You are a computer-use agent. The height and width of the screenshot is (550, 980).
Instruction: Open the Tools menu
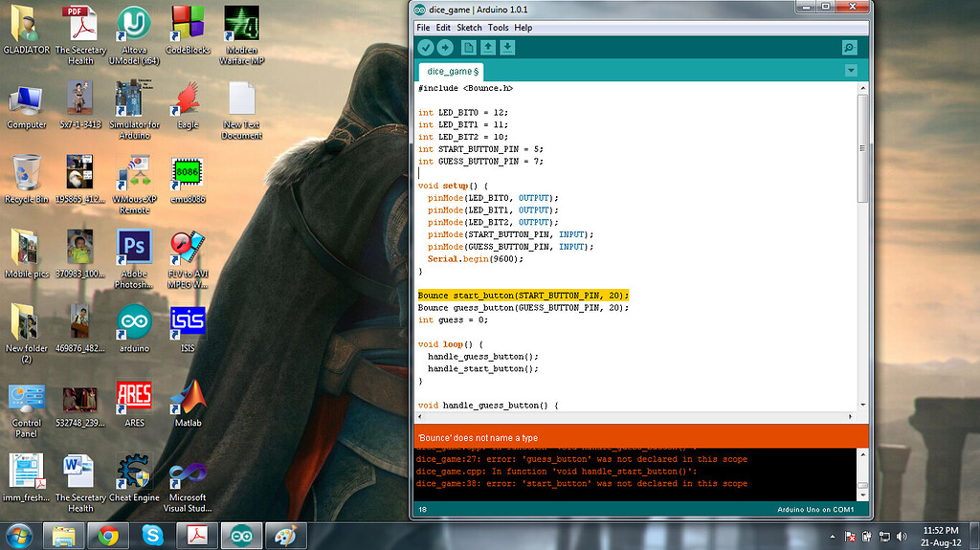pyautogui.click(x=498, y=28)
